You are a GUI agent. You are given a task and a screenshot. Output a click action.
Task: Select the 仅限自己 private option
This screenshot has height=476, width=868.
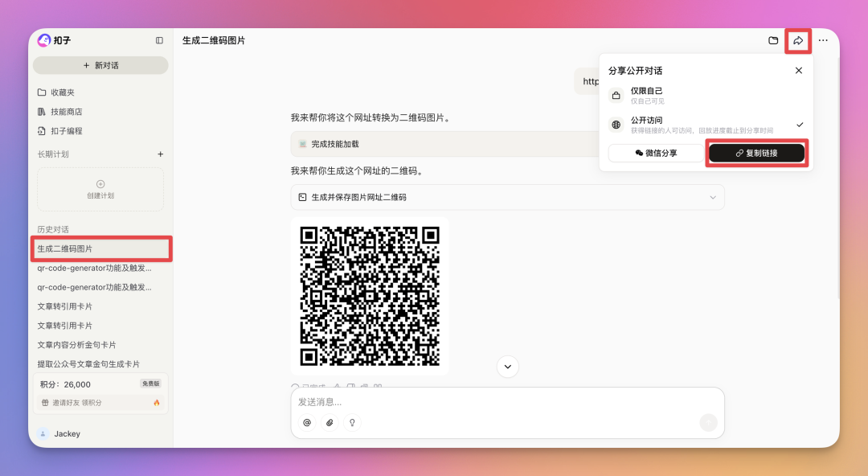[706, 96]
